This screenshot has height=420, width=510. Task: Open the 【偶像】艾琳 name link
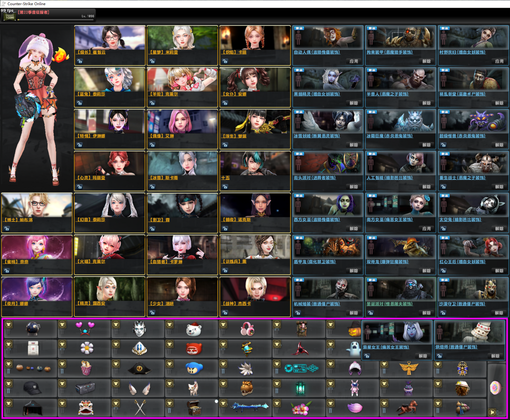coord(161,136)
